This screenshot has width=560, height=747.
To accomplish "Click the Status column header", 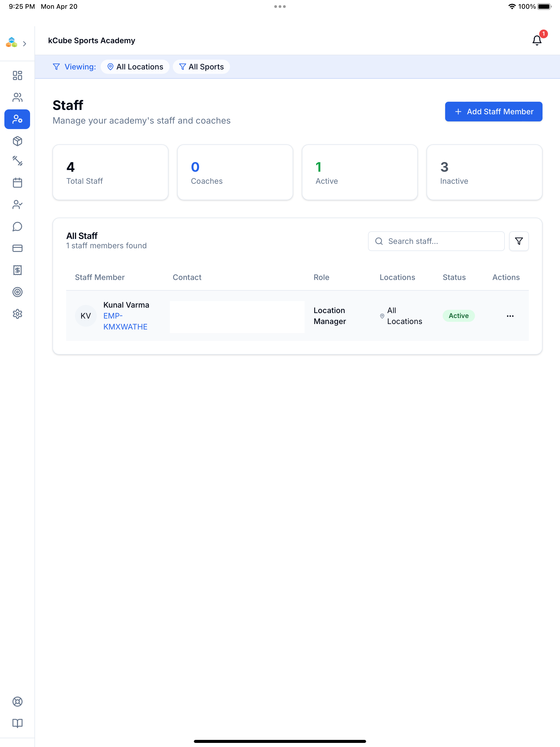I will tap(454, 277).
